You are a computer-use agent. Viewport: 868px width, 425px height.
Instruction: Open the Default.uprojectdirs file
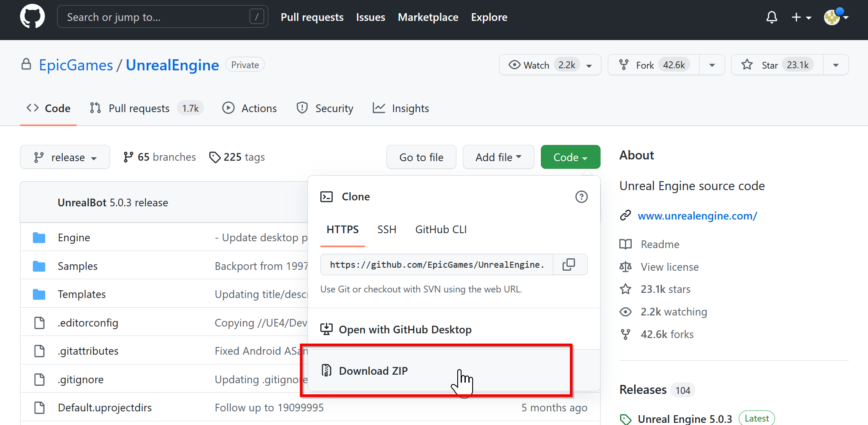coord(105,408)
